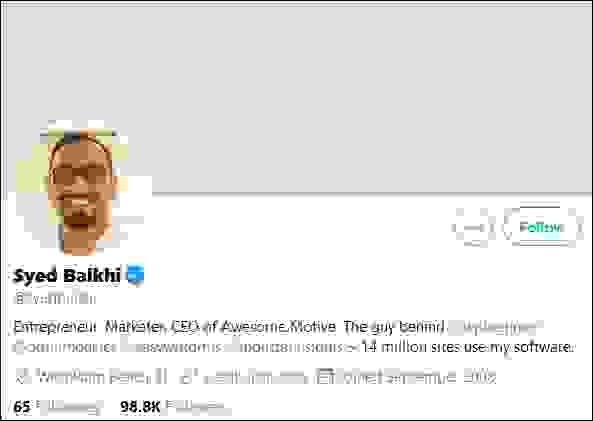Viewport: 593px width, 421px height.
Task: Click the calendar icon before the joined date
Action: tap(323, 378)
